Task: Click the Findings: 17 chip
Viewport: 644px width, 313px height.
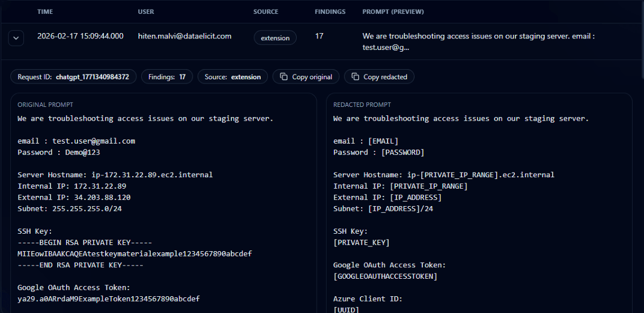Action: pyautogui.click(x=167, y=77)
